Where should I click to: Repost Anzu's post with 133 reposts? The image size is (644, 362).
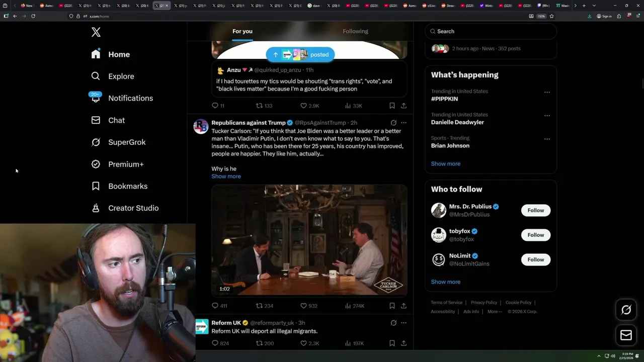(264, 106)
